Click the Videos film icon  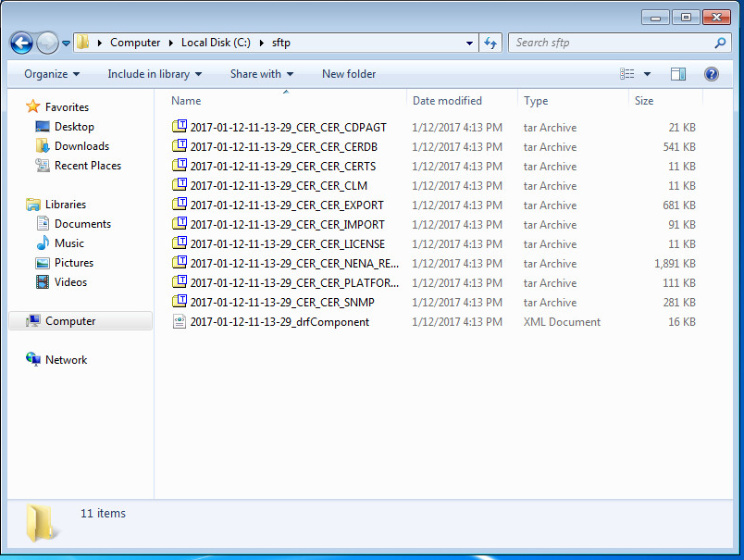point(43,282)
